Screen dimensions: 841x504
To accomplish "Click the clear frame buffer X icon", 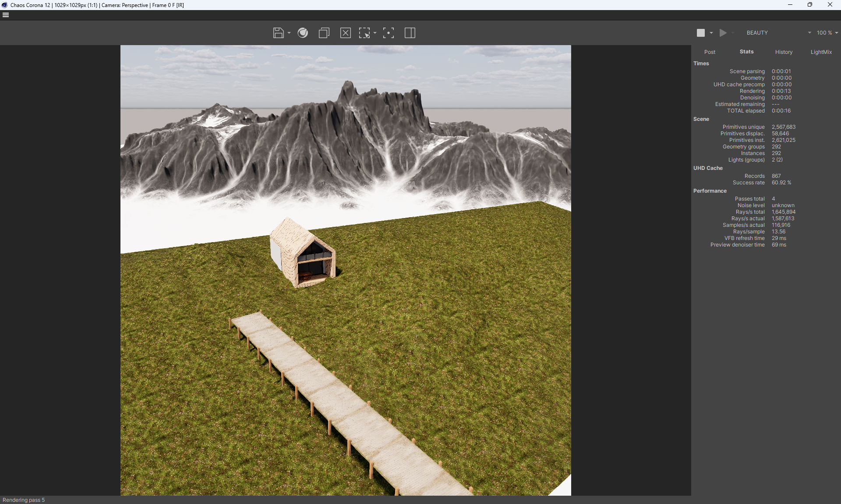I will pos(346,33).
